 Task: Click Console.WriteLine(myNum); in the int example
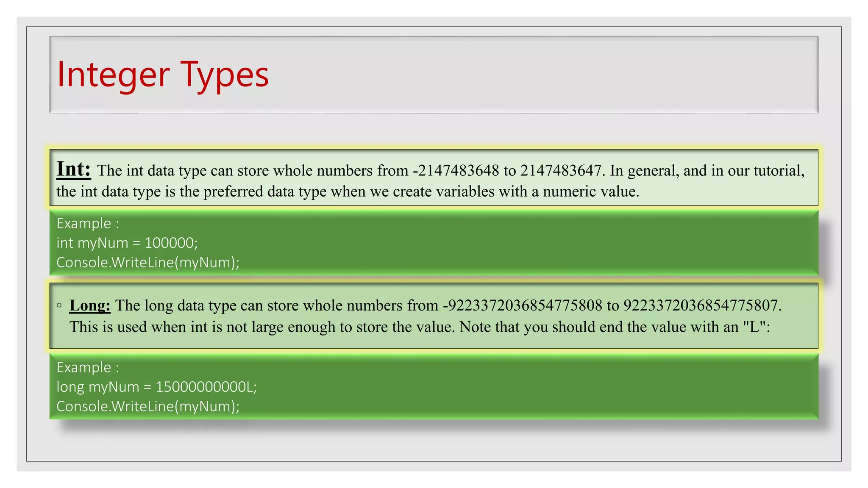tap(148, 263)
